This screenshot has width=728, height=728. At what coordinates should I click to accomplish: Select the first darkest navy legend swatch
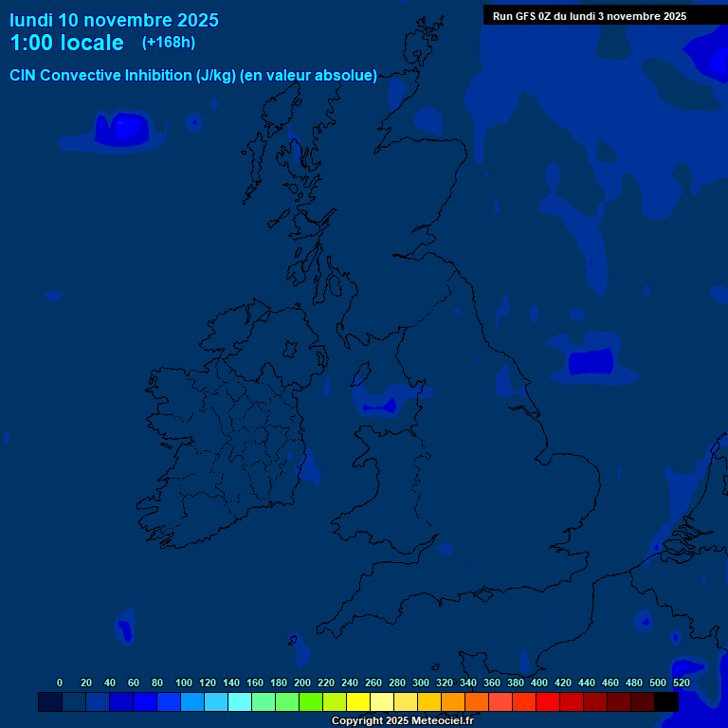pyautogui.click(x=50, y=701)
